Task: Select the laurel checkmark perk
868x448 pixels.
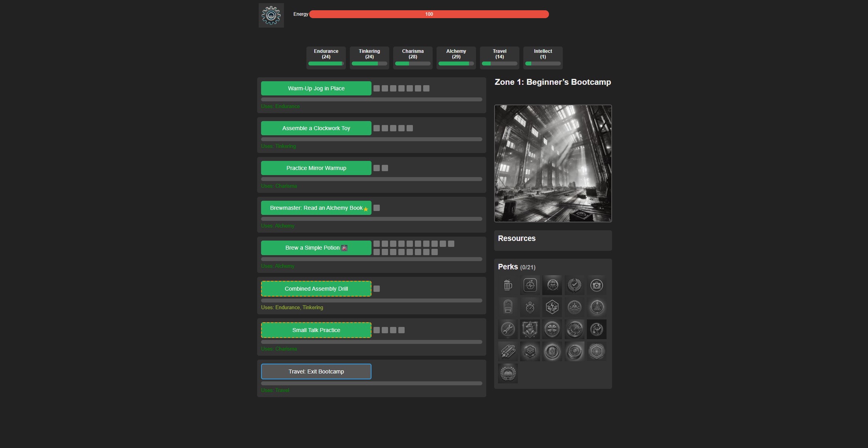Action: 574,285
